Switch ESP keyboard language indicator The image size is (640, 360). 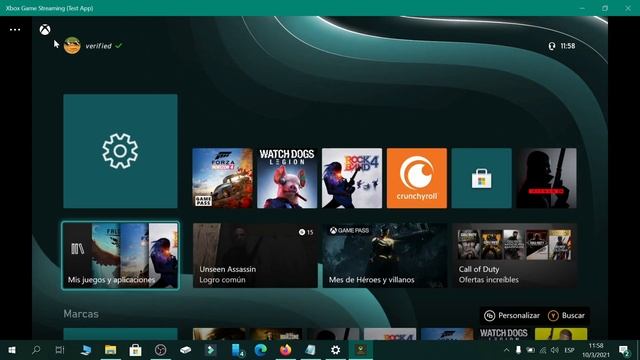pyautogui.click(x=569, y=350)
